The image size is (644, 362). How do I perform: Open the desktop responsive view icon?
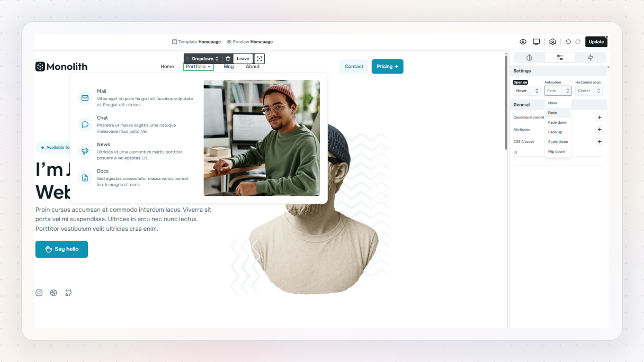click(x=536, y=42)
